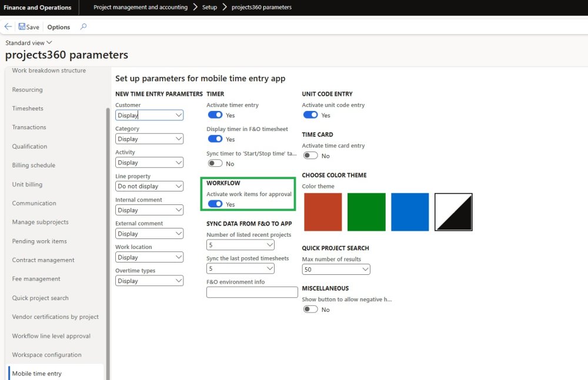Open the Pending work items tab
588x380 pixels.
pos(39,241)
